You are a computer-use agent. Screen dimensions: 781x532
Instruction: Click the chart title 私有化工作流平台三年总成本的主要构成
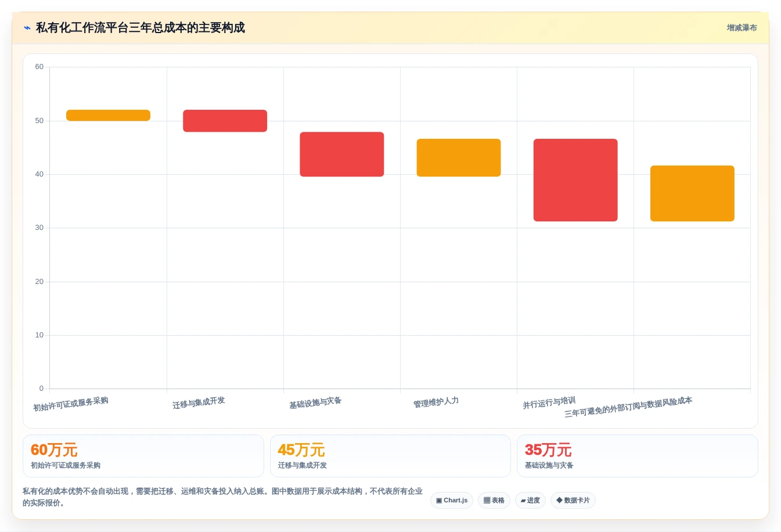click(141, 28)
